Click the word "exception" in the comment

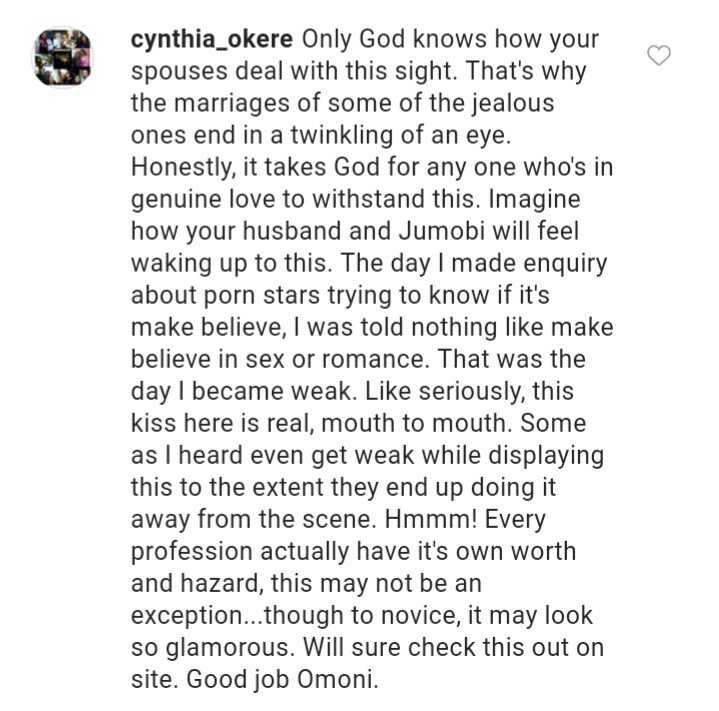click(190, 615)
